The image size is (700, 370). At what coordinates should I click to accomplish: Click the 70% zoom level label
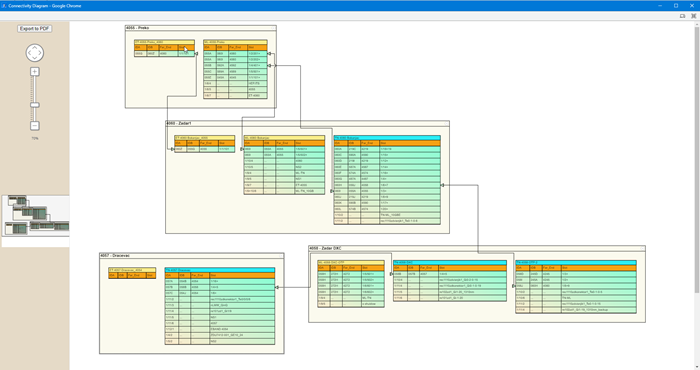[x=35, y=138]
